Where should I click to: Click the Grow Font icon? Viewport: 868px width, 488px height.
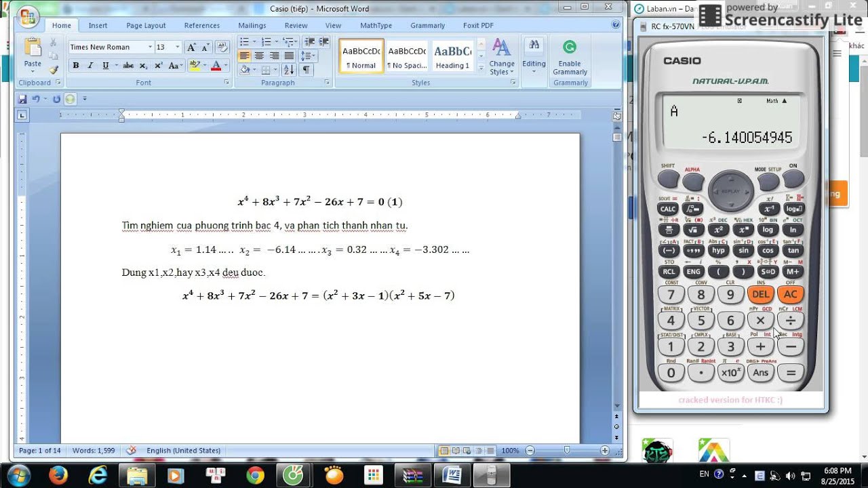[191, 47]
